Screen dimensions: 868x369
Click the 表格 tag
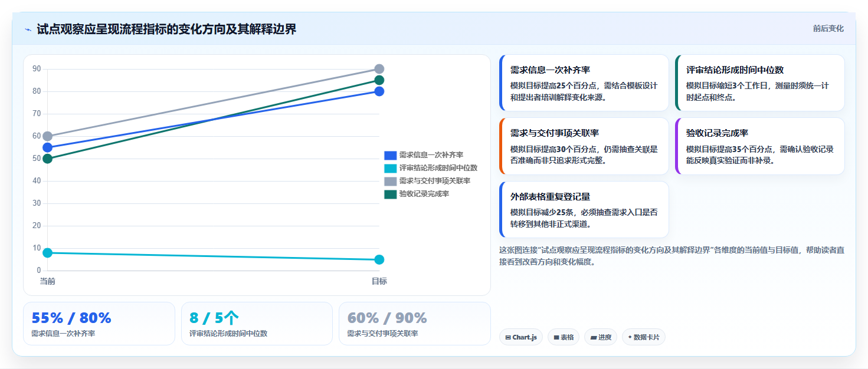564,337
